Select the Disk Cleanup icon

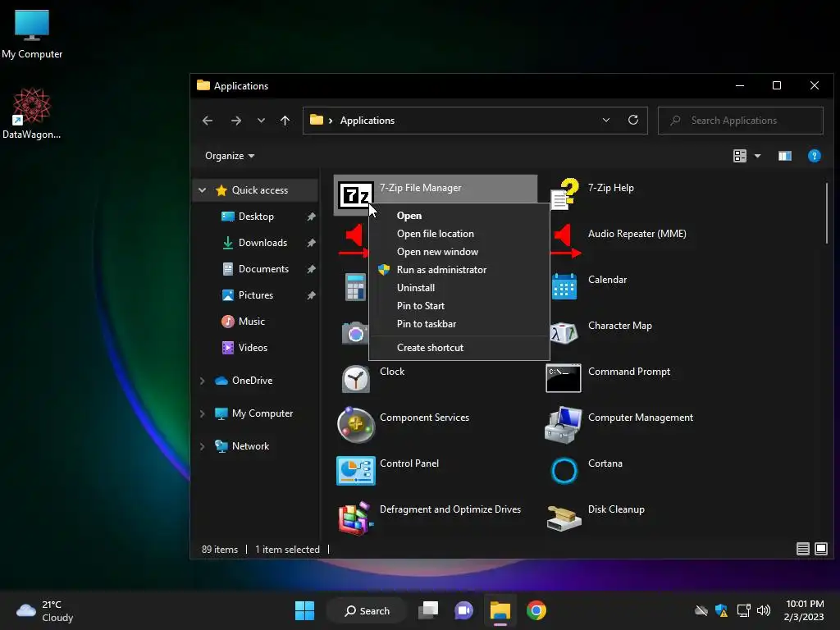pos(564,518)
